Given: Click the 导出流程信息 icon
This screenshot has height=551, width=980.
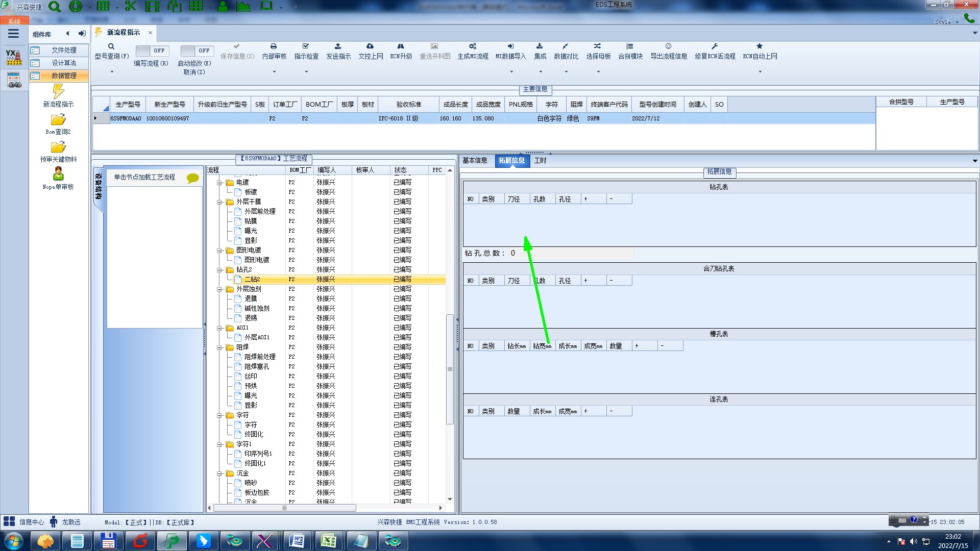Looking at the screenshot, I should (668, 46).
